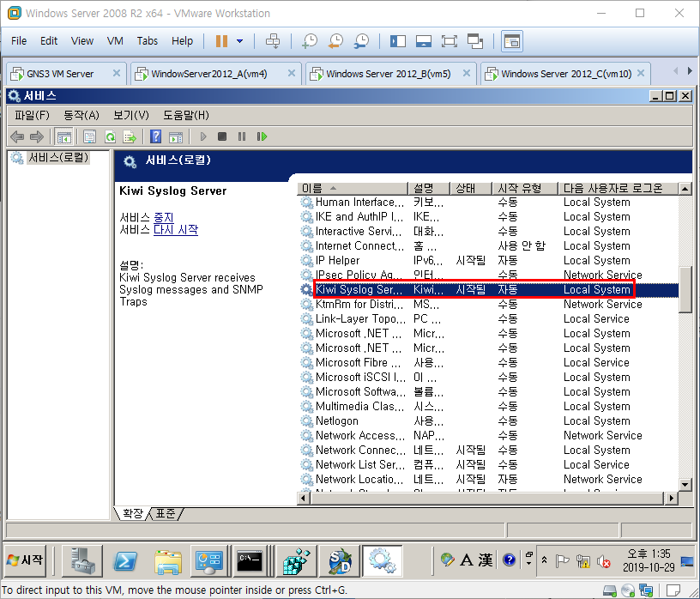Image resolution: width=700 pixels, height=599 pixels.
Task: Close the GNS3 VM Server tab
Action: (117, 73)
